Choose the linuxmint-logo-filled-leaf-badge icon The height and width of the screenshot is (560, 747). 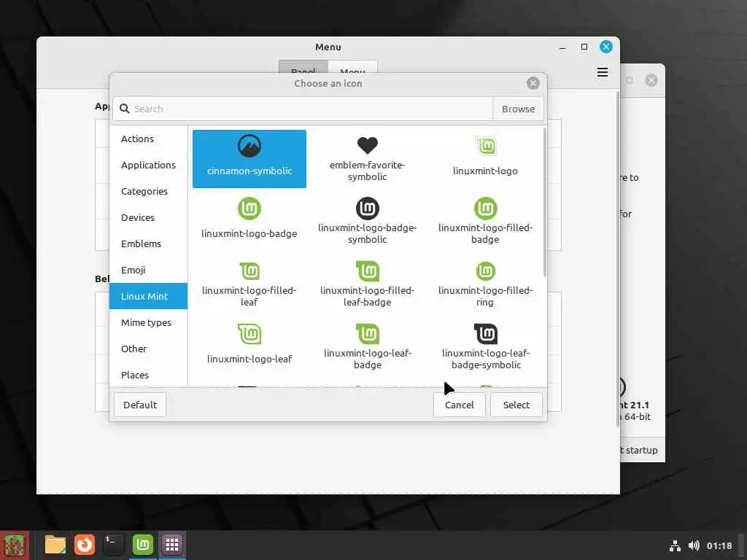(368, 284)
